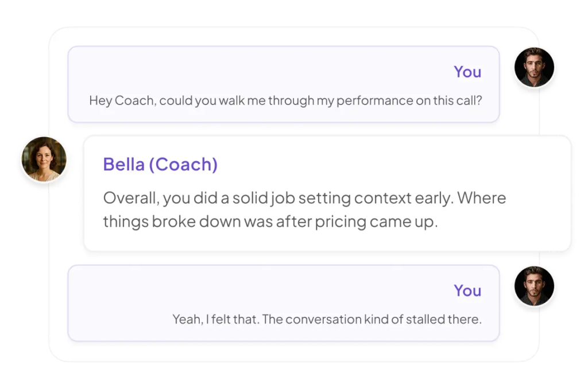Image resolution: width=588 pixels, height=388 pixels.
Task: Click the user avatar beside the last message
Action: pos(534,286)
